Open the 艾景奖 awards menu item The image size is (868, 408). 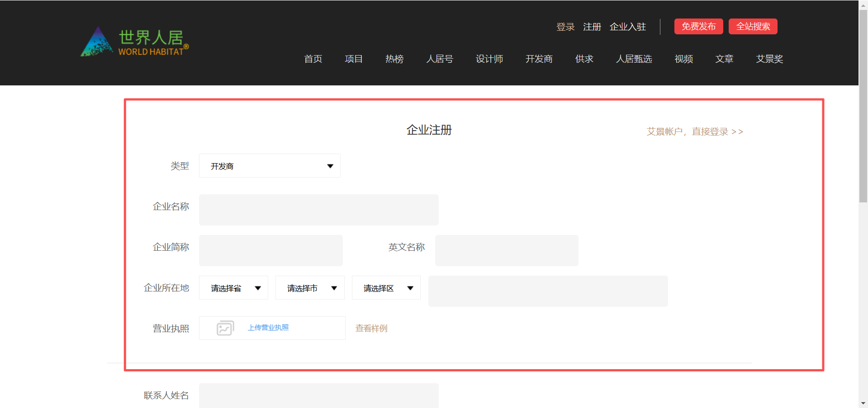[769, 59]
